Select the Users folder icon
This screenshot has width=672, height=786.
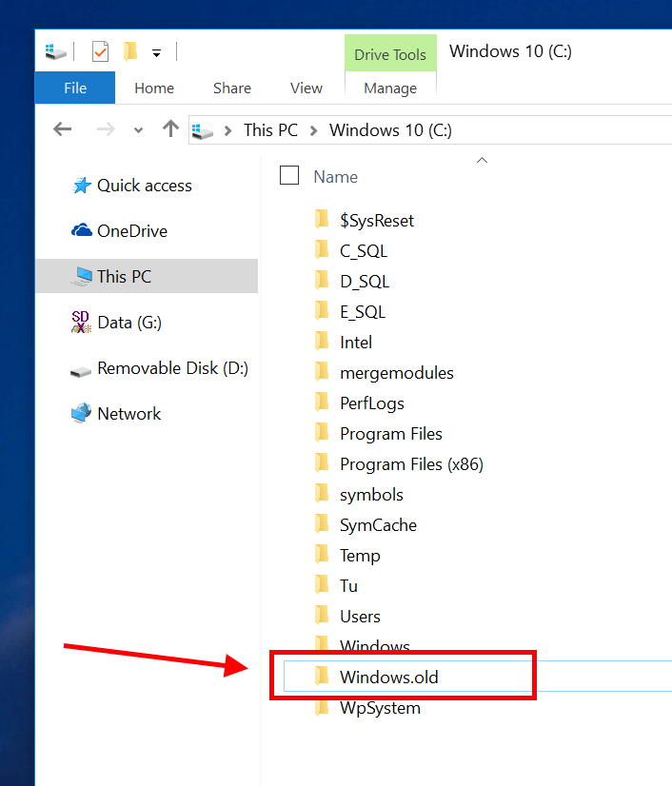click(x=322, y=615)
